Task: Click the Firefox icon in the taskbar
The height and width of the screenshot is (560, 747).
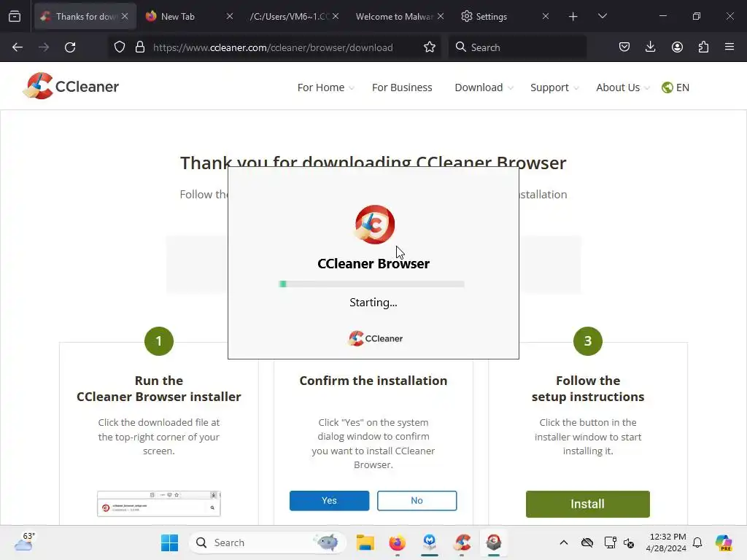Action: (x=398, y=542)
